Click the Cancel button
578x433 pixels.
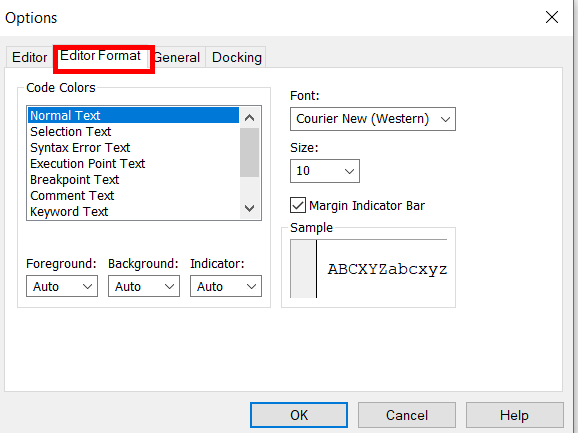pyautogui.click(x=407, y=415)
